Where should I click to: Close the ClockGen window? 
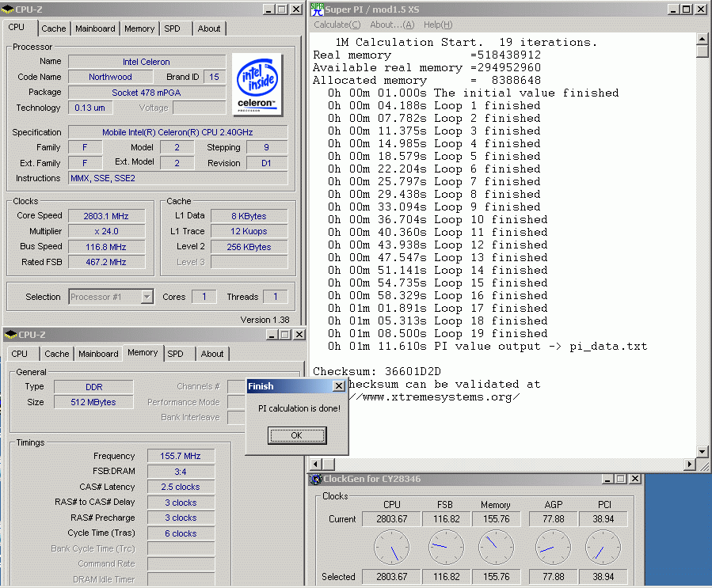635,479
